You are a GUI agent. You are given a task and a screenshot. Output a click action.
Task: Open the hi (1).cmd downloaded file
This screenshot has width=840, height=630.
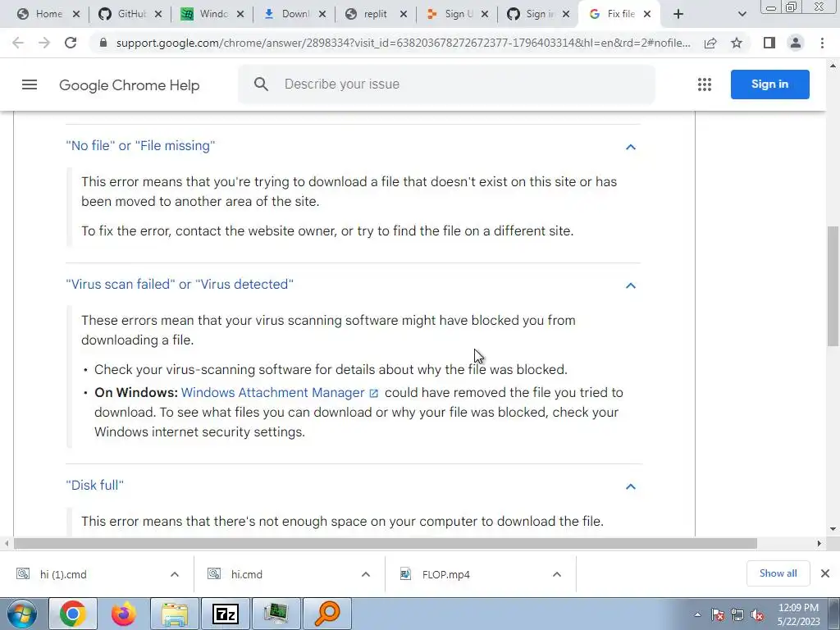point(63,574)
